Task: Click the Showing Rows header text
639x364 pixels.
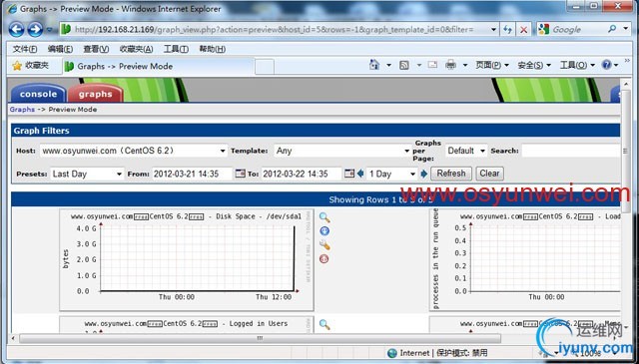Action: (380, 199)
